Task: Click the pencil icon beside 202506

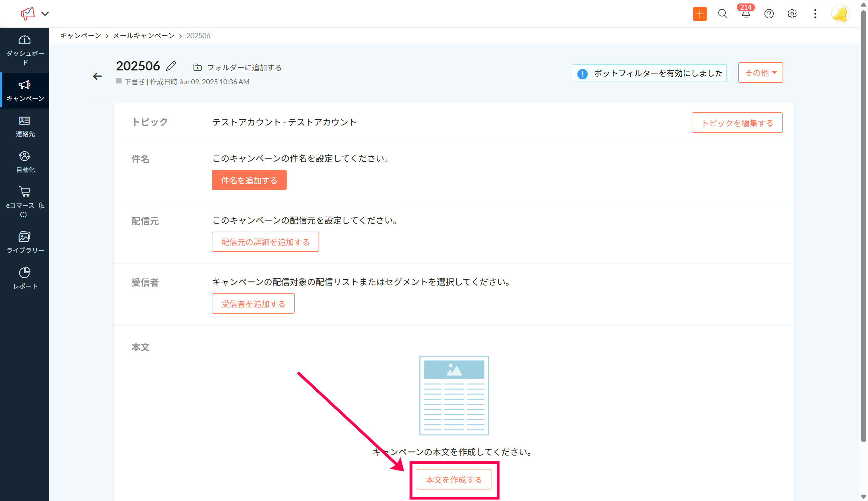Action: coord(171,66)
